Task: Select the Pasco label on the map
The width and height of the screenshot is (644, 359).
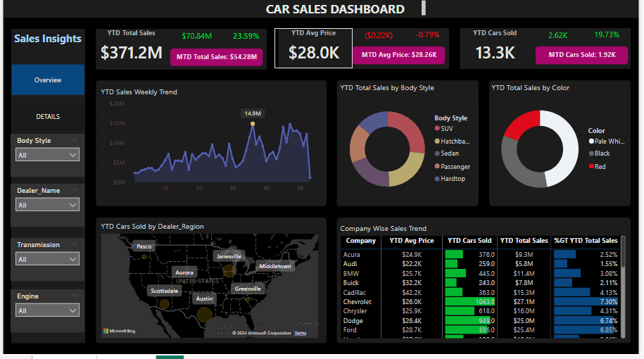Action: point(144,246)
